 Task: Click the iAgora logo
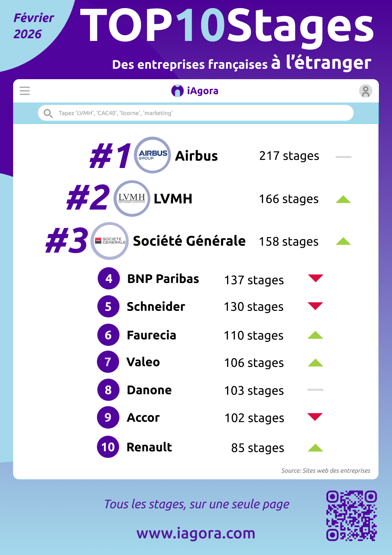point(195,91)
